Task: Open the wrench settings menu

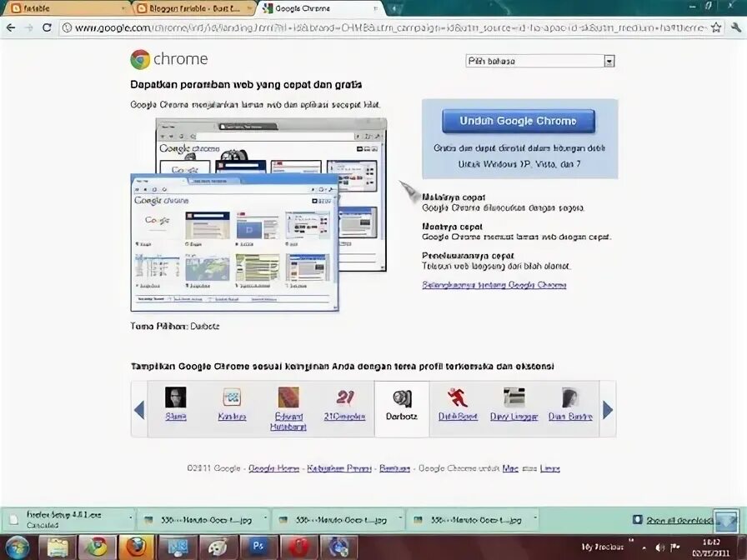Action: pyautogui.click(x=736, y=27)
